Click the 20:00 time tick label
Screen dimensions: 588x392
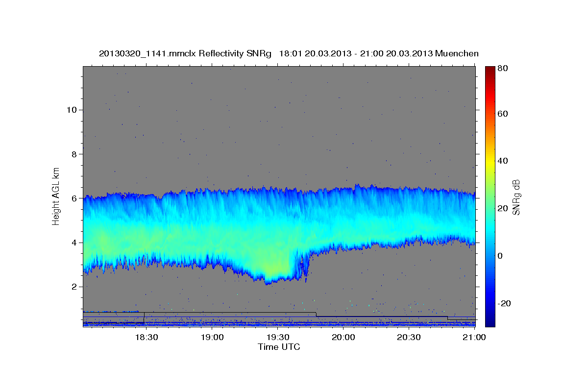(x=343, y=337)
